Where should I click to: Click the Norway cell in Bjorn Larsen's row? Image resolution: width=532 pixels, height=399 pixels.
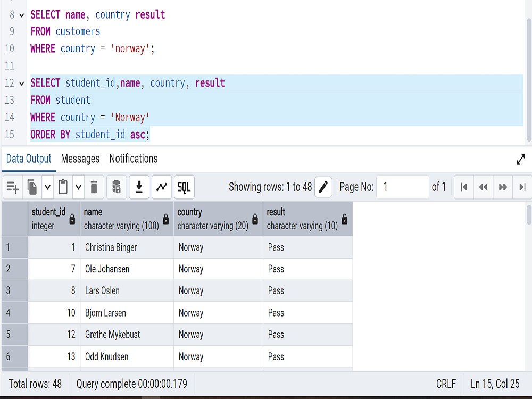(218, 313)
